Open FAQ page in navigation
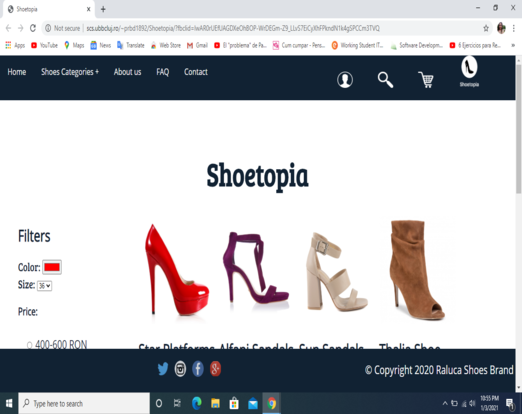 (163, 72)
